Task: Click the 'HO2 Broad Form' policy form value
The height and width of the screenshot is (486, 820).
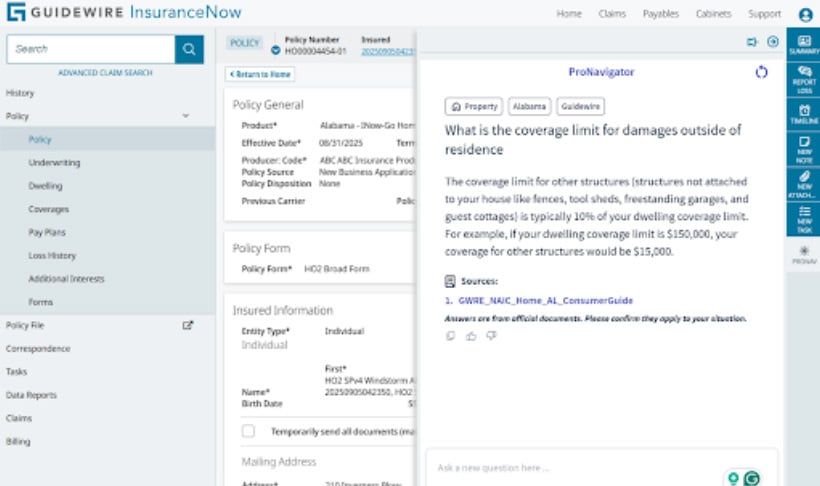Action: (337, 269)
